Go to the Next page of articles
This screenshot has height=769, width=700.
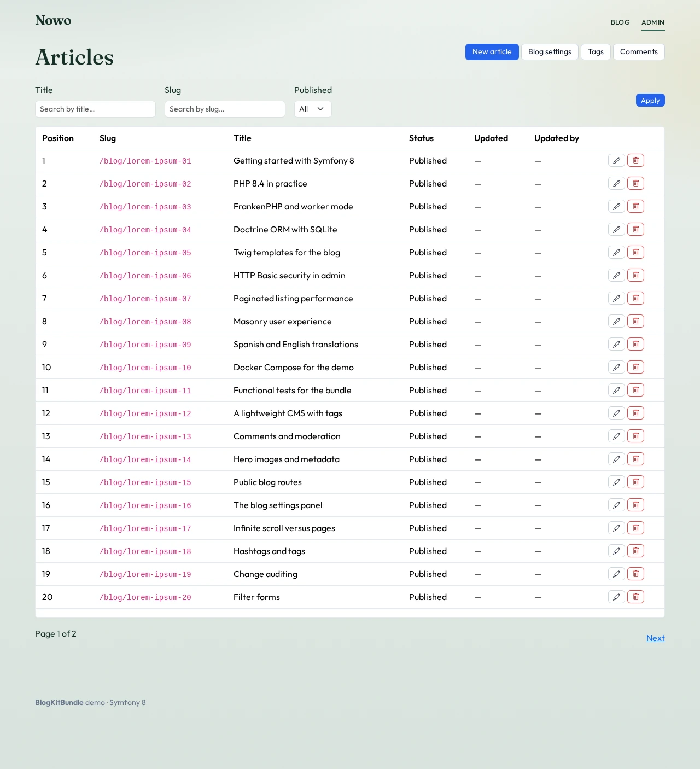point(656,638)
